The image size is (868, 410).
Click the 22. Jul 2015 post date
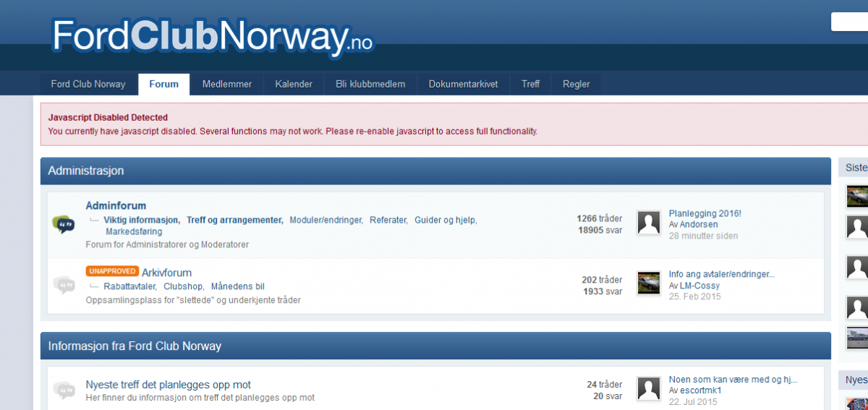coord(693,402)
